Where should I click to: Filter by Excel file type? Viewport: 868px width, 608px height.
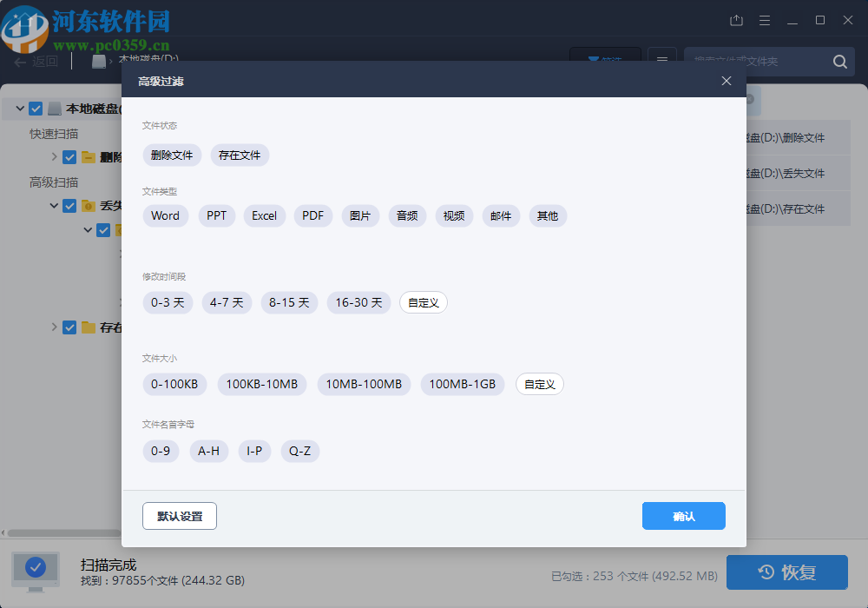[264, 216]
